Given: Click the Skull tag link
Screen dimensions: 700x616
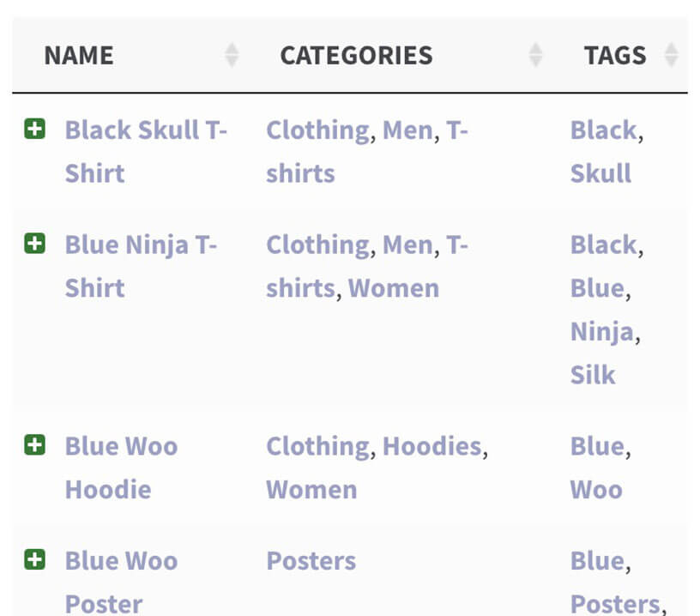Looking at the screenshot, I should [600, 173].
